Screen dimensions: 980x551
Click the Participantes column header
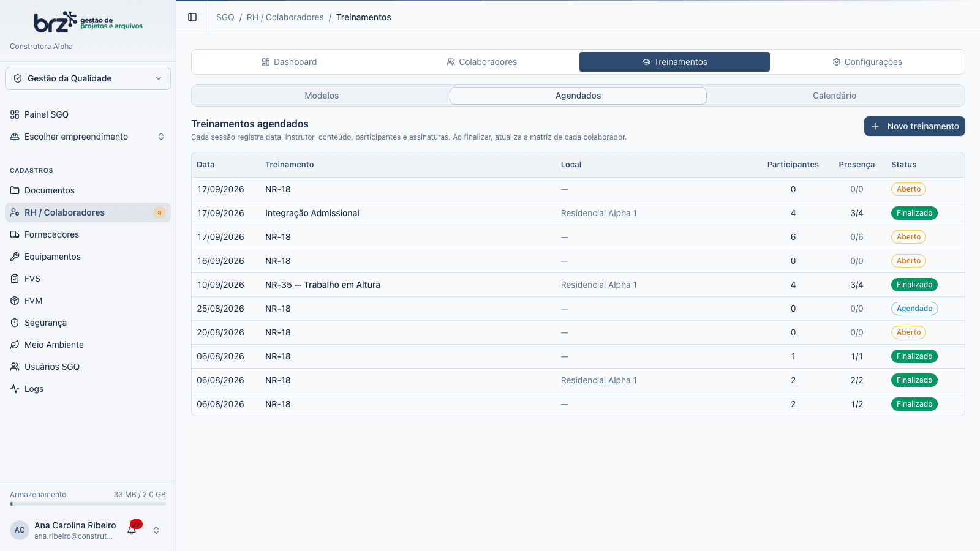pos(793,165)
